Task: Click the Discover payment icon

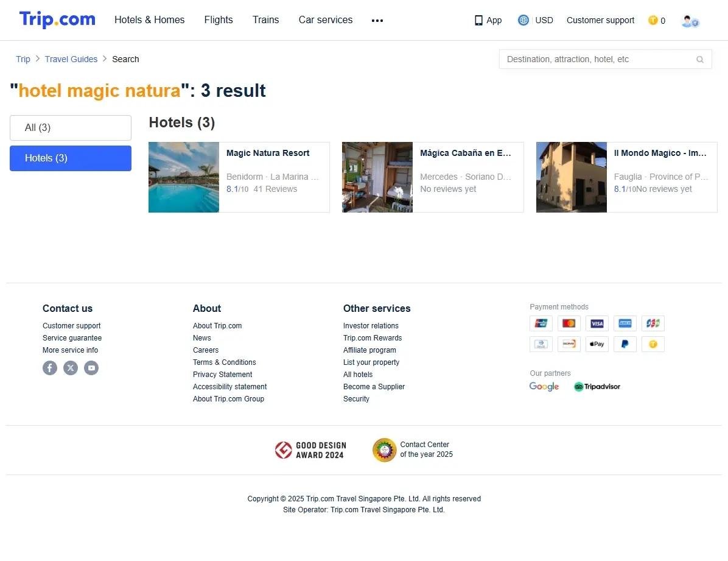Action: pos(569,344)
